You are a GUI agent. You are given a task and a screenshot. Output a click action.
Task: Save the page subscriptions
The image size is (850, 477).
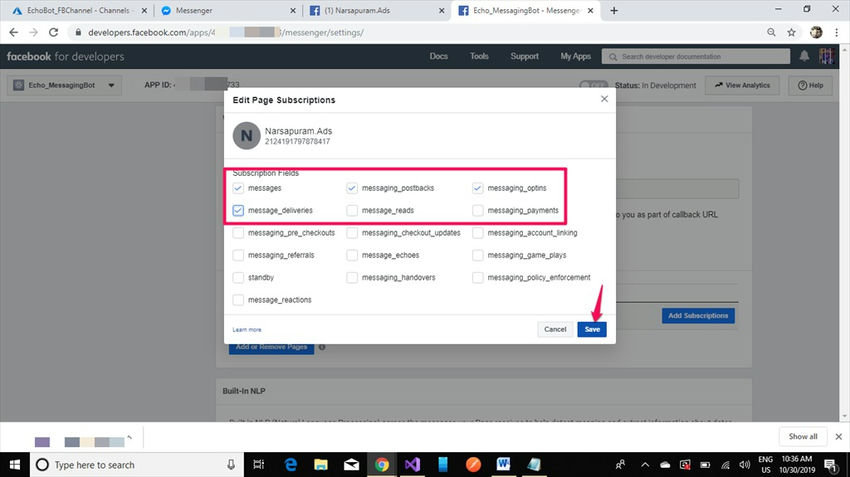[592, 329]
